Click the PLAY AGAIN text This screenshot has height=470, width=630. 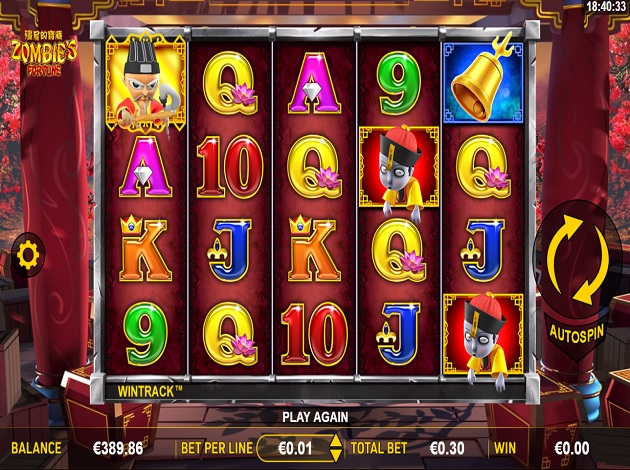coord(315,417)
